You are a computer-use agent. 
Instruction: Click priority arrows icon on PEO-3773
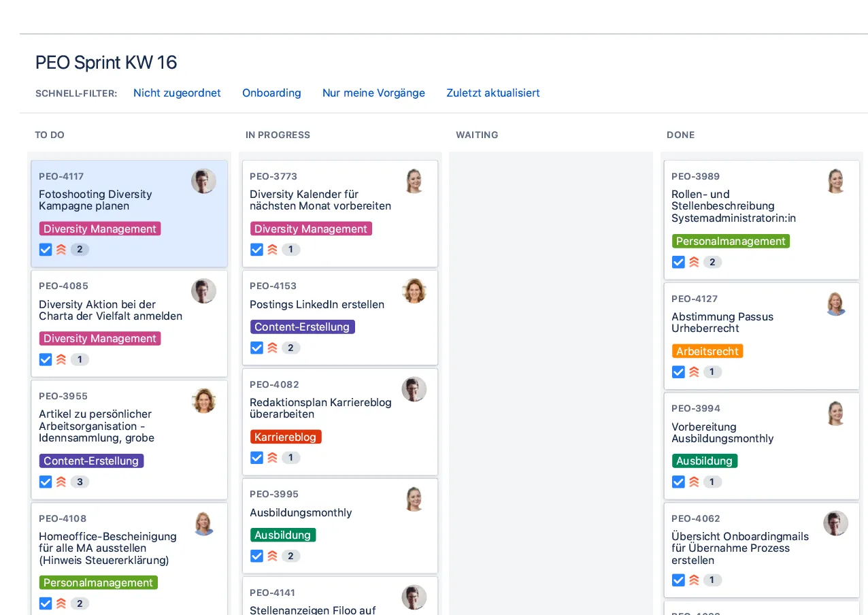pos(272,250)
